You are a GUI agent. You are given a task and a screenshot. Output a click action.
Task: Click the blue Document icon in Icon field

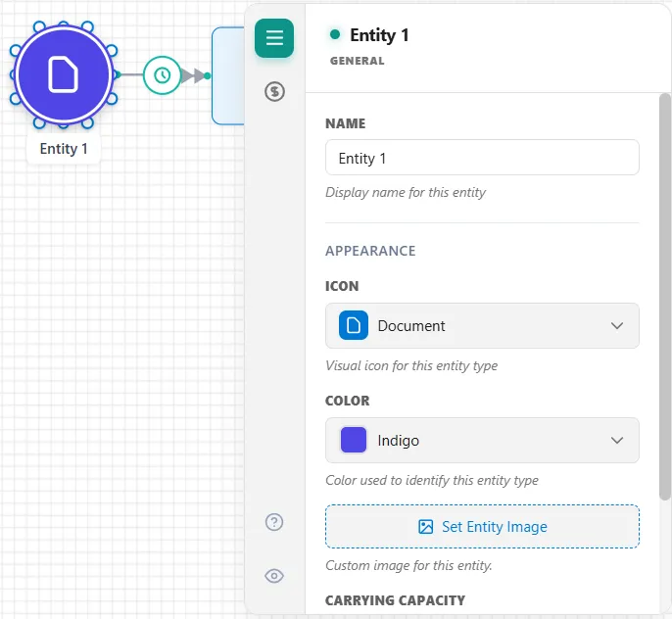353,325
